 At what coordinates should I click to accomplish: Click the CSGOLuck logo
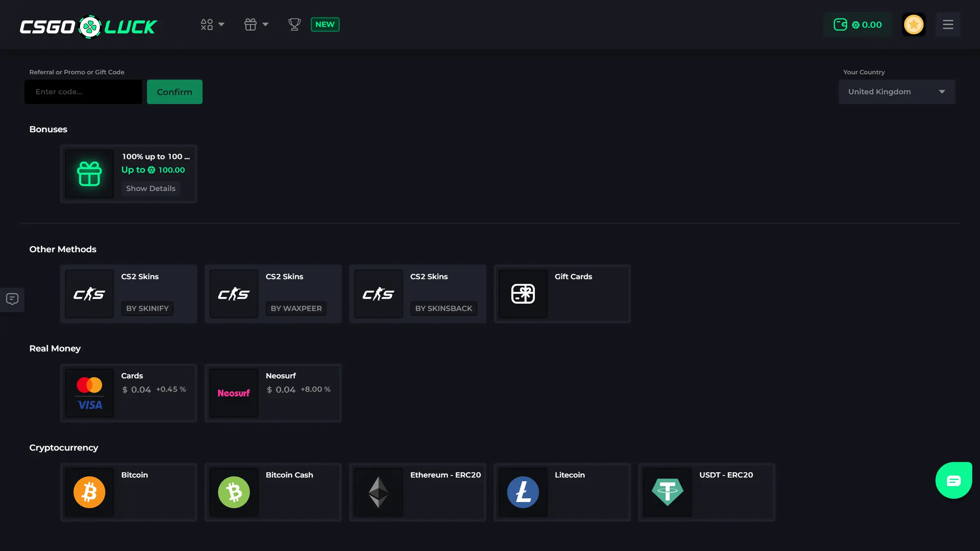pos(88,27)
